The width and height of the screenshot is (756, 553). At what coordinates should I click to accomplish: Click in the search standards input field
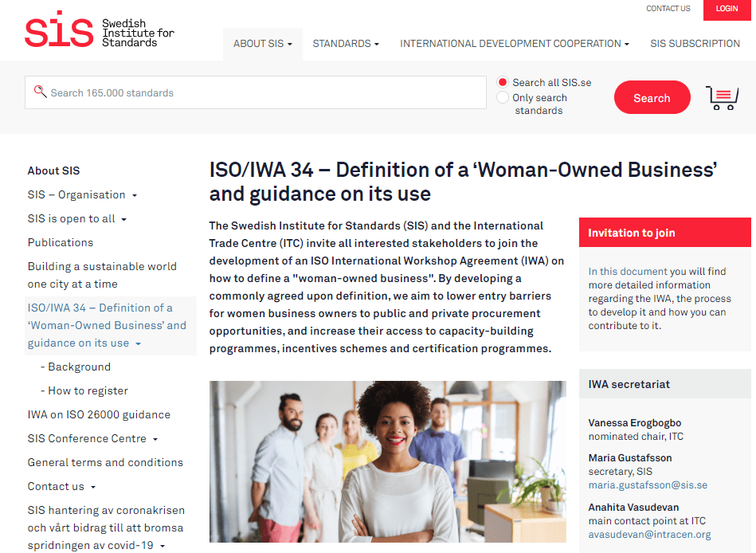click(x=263, y=92)
